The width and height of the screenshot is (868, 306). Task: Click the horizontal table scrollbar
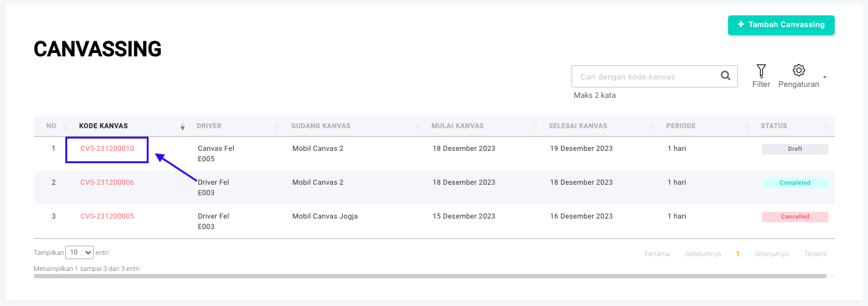[430, 276]
